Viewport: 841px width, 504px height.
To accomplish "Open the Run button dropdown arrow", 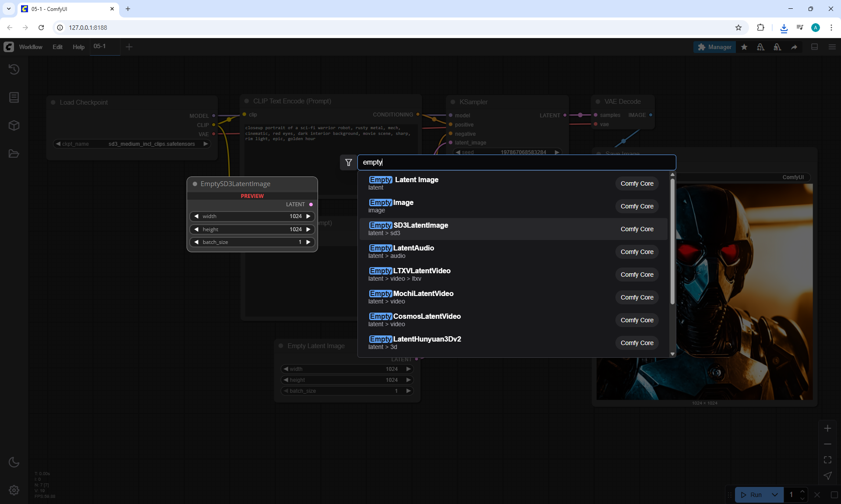I will [x=774, y=495].
